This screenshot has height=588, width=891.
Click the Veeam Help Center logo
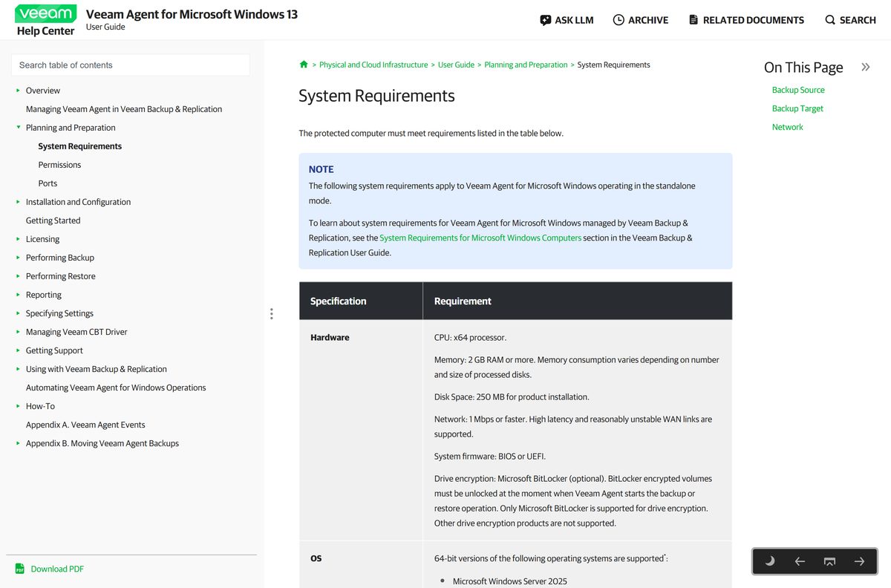point(45,20)
